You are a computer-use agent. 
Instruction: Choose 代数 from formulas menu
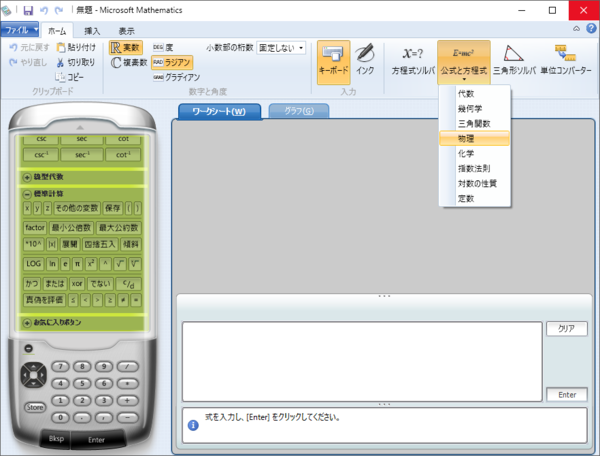(x=474, y=94)
